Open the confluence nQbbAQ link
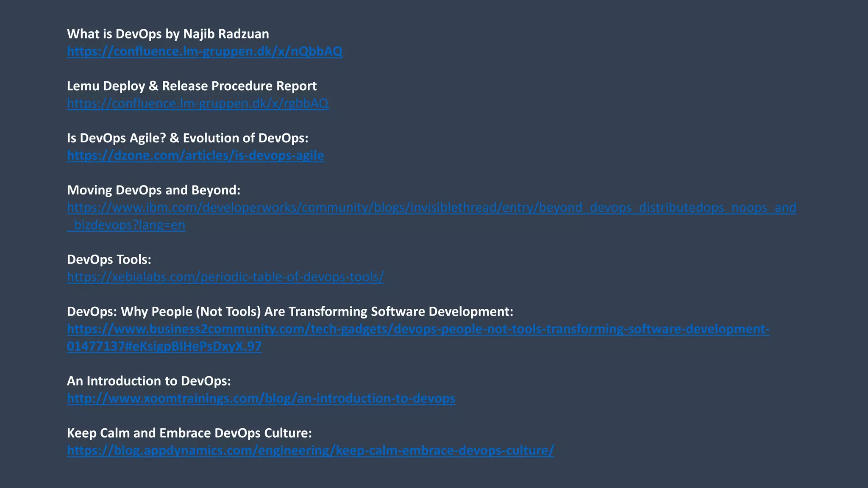The height and width of the screenshot is (488, 868). coord(205,51)
